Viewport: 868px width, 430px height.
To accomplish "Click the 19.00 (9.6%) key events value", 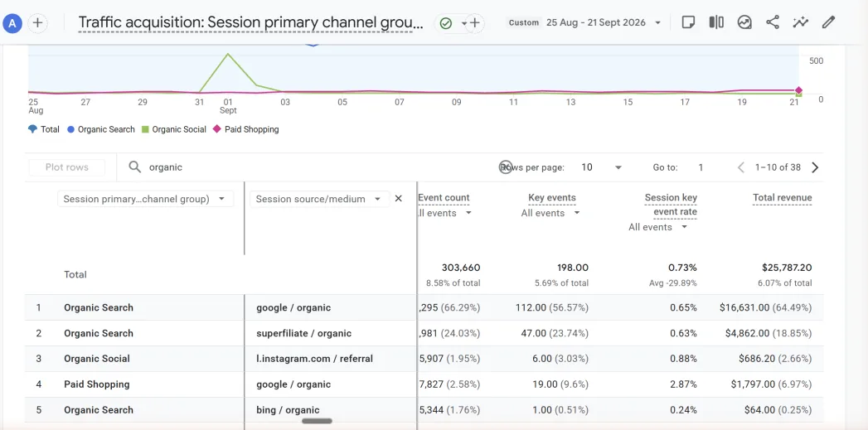I will coord(560,384).
